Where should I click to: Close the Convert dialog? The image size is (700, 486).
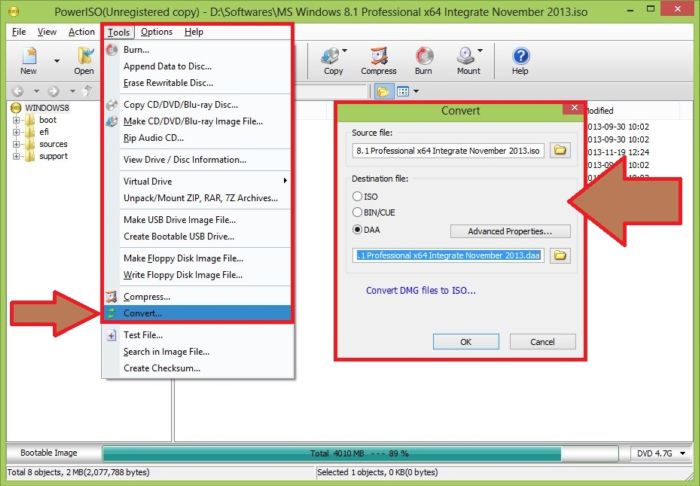pyautogui.click(x=574, y=108)
